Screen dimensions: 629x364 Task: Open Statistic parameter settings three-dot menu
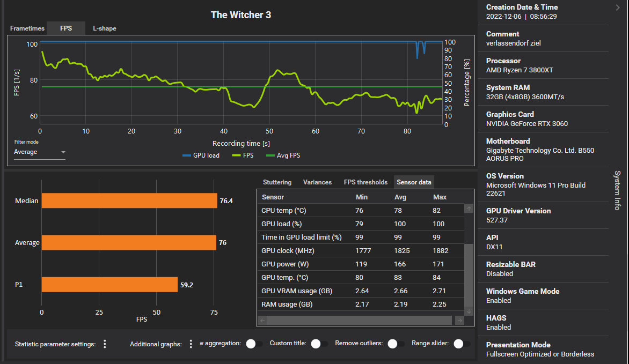pos(105,344)
